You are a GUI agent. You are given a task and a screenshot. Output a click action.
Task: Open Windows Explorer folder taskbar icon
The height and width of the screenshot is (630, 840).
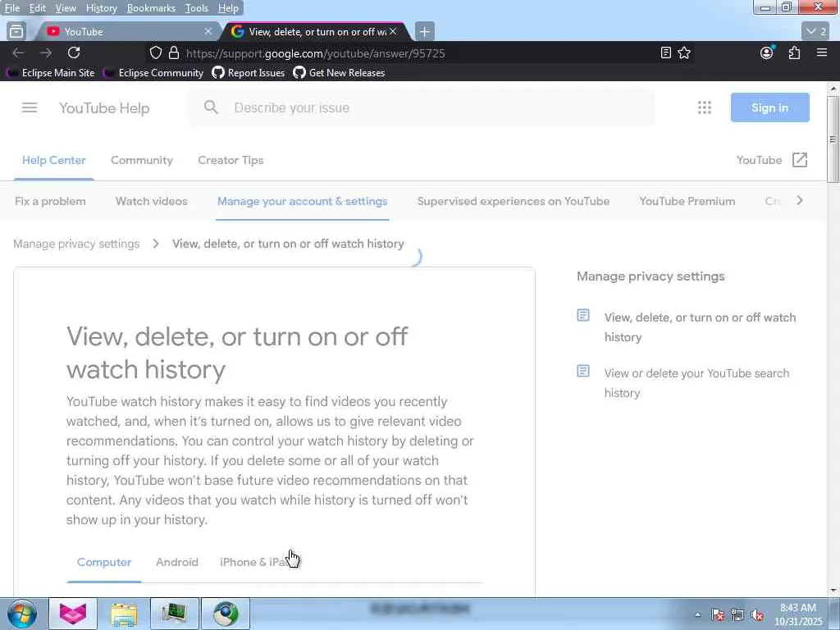pos(124,614)
